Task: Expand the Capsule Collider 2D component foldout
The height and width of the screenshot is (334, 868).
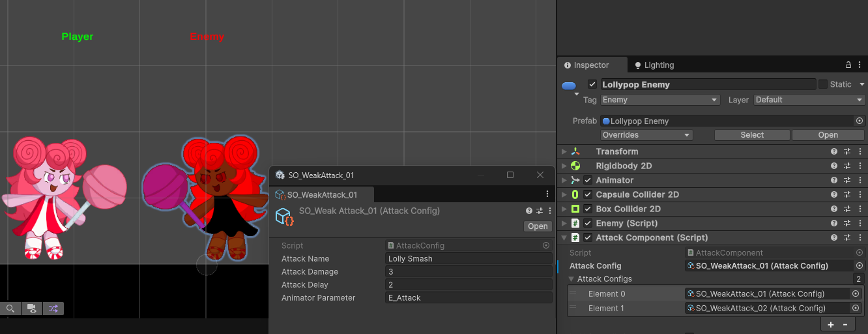Action: [x=564, y=195]
